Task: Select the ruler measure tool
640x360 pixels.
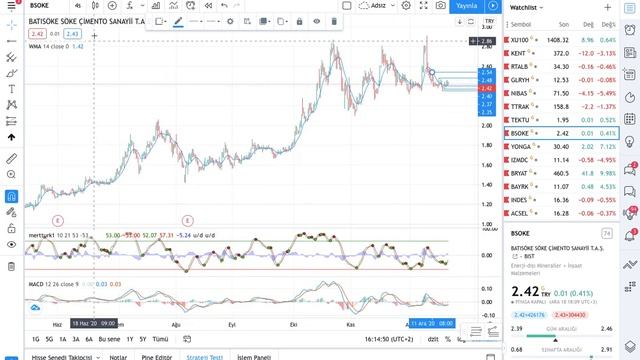Action: point(11,158)
